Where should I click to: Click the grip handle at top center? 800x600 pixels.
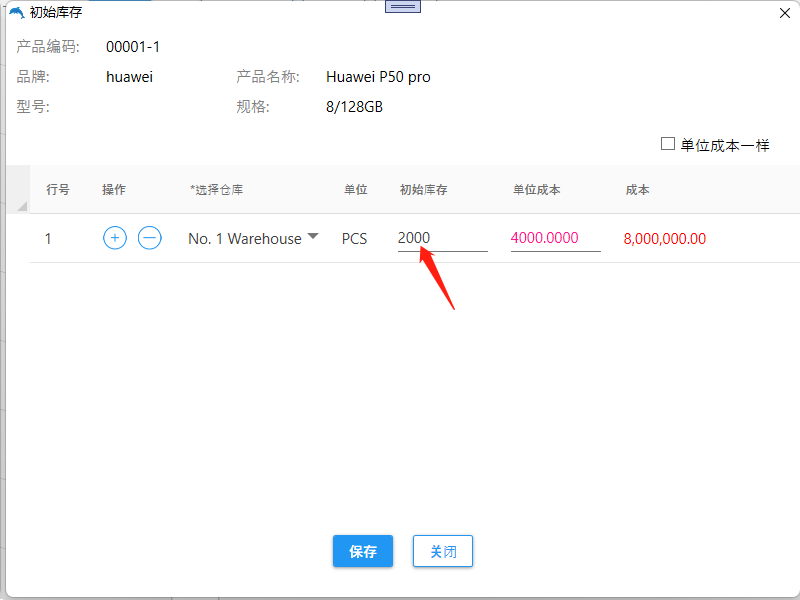click(x=403, y=6)
